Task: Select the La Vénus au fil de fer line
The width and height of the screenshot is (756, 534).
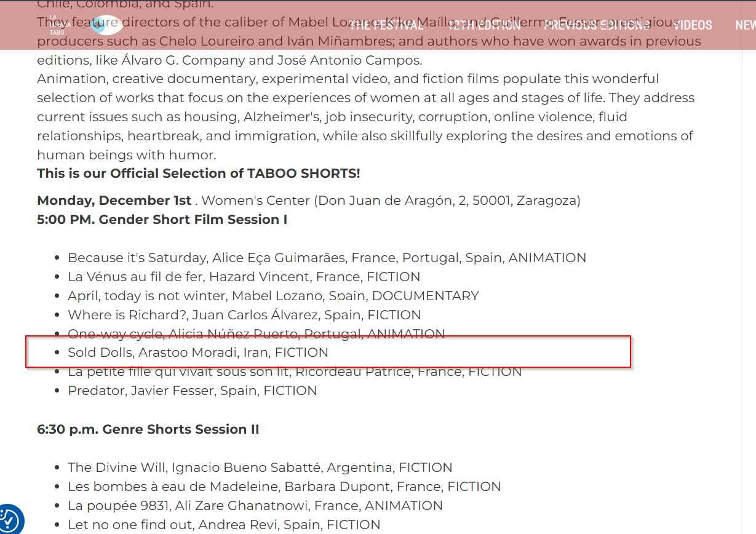Action: point(244,277)
